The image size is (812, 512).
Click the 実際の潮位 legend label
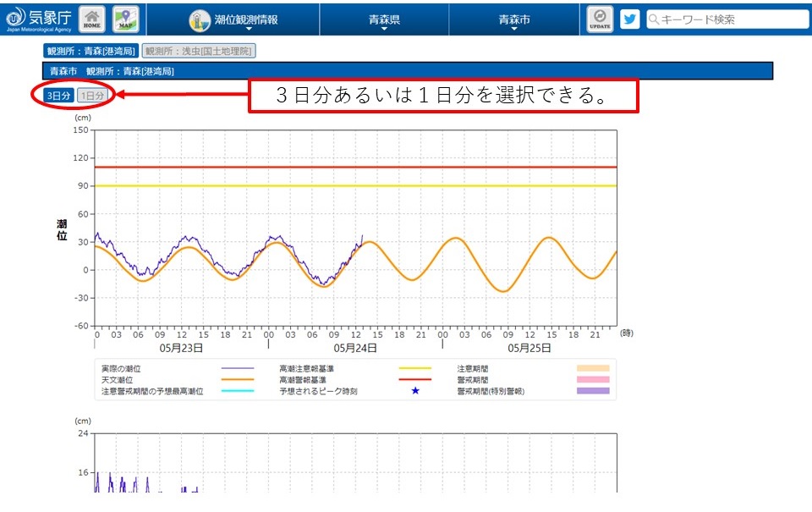[121, 369]
